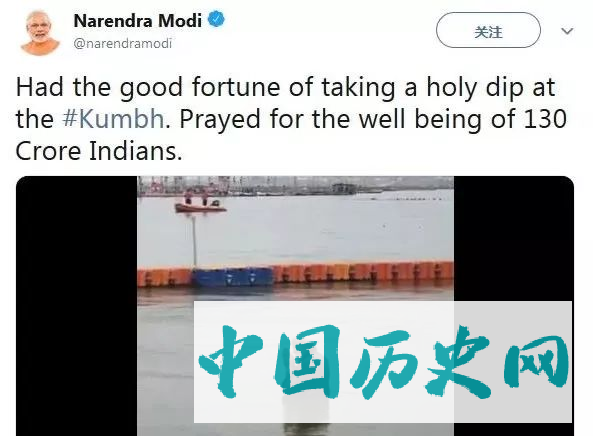Screen dimensions: 593x436
Task: Click the "130 Crore Indians" tweet text
Action: point(291,135)
